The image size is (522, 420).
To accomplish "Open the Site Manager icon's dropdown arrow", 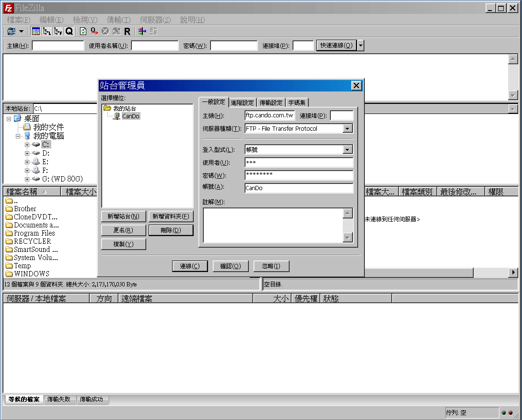I will (21, 31).
